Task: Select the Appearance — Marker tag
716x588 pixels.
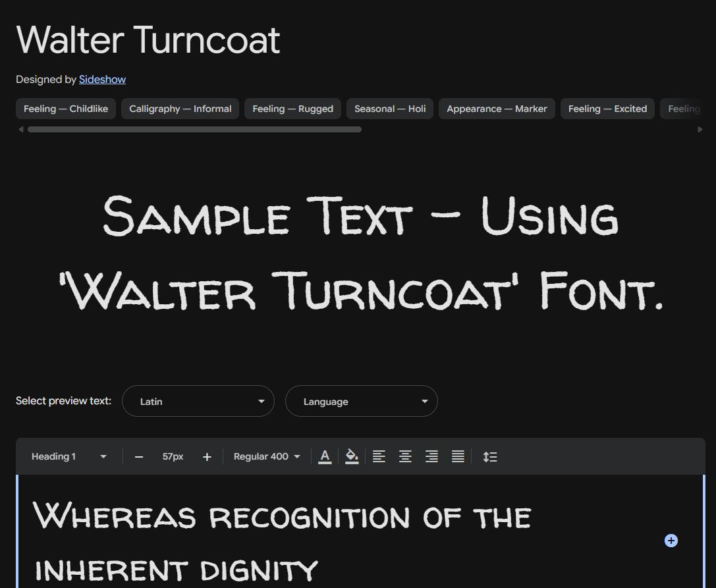Action: pyautogui.click(x=497, y=109)
